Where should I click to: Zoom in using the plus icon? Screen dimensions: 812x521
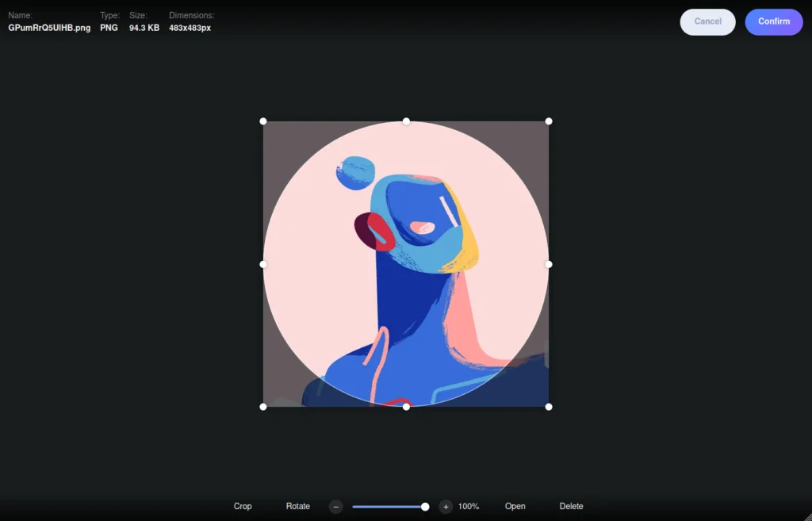pyautogui.click(x=445, y=506)
